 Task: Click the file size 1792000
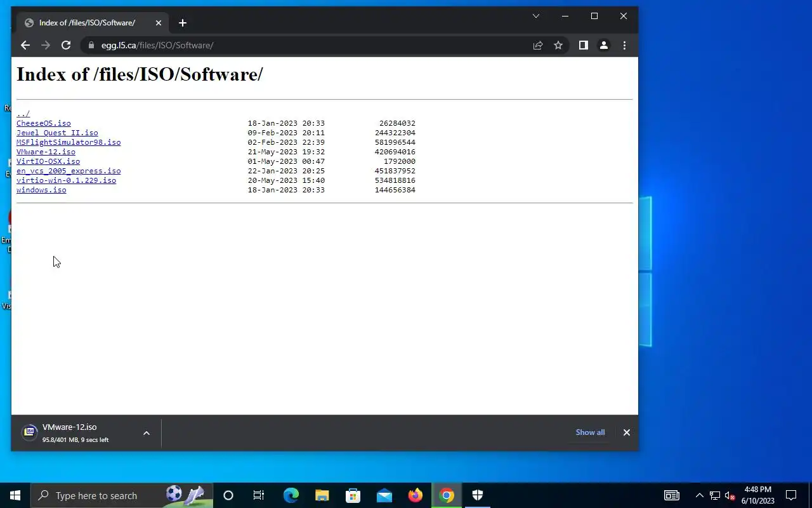click(400, 161)
